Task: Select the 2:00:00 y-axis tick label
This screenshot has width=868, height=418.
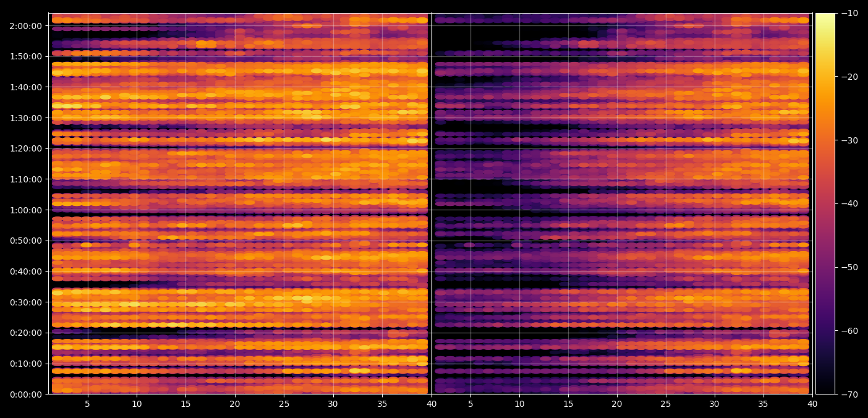Action: point(25,26)
